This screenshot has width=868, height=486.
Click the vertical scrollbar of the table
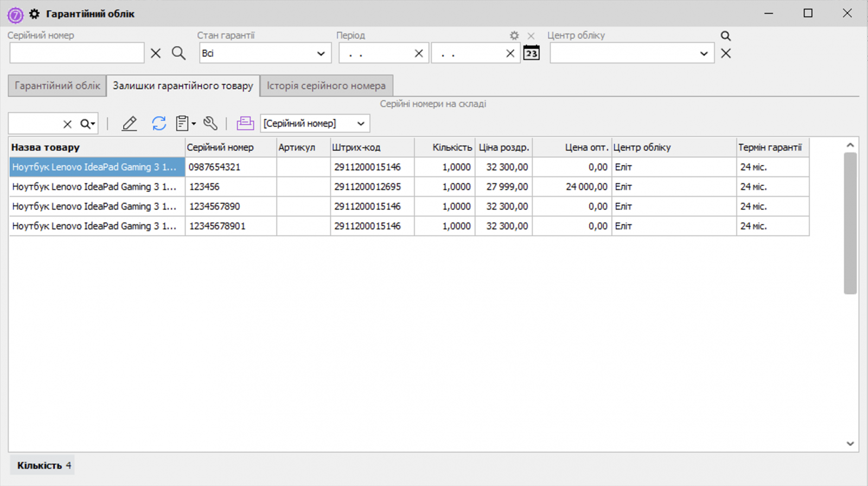(x=850, y=223)
